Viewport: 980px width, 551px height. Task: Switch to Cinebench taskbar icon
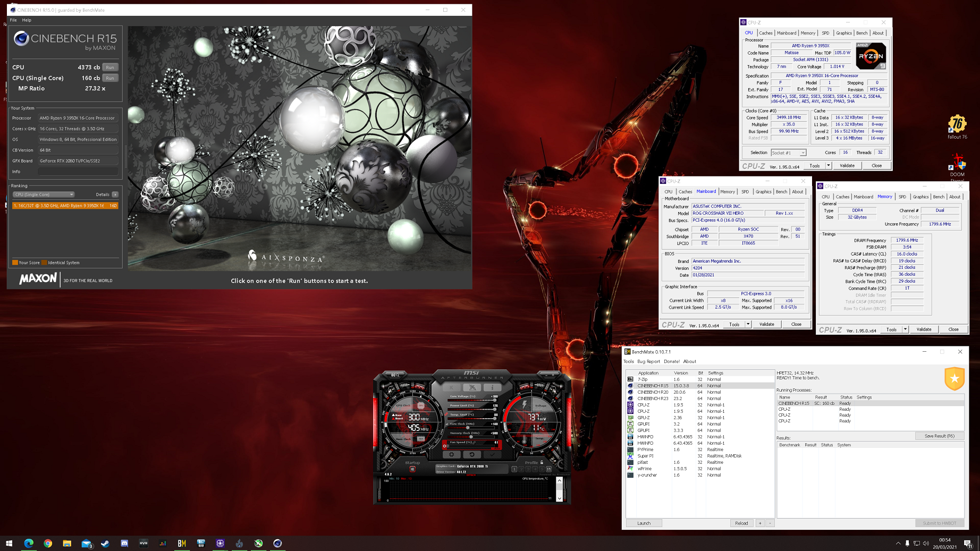(x=277, y=543)
